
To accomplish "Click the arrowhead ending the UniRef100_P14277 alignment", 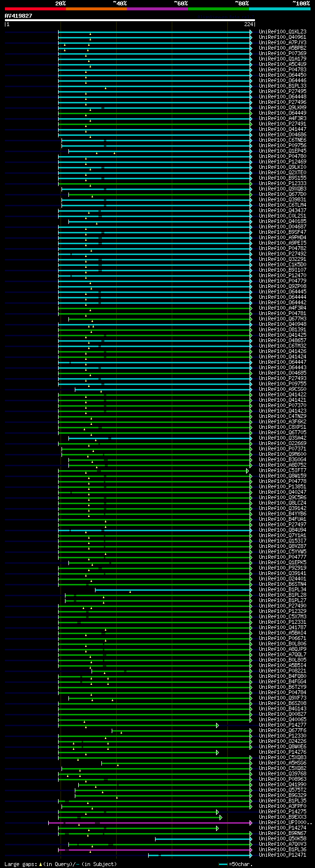I will [x=218, y=725].
